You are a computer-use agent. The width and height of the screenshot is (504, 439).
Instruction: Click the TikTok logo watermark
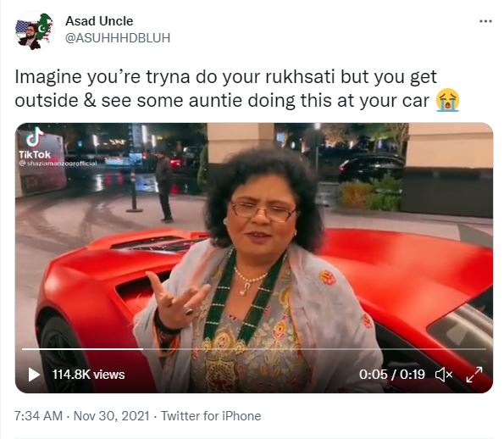35,144
